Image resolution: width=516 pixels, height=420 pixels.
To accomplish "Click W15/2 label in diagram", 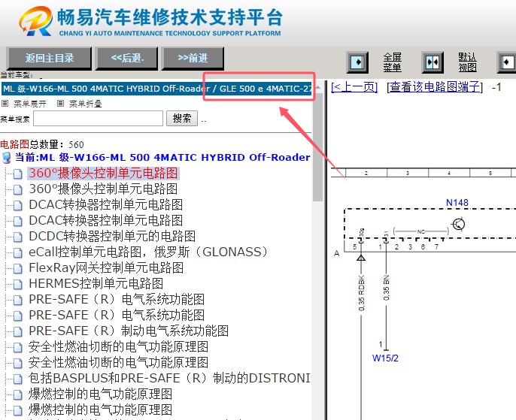I will coord(385,358).
